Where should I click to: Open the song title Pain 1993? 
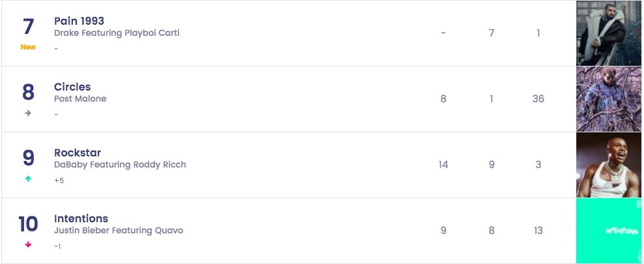pos(79,21)
